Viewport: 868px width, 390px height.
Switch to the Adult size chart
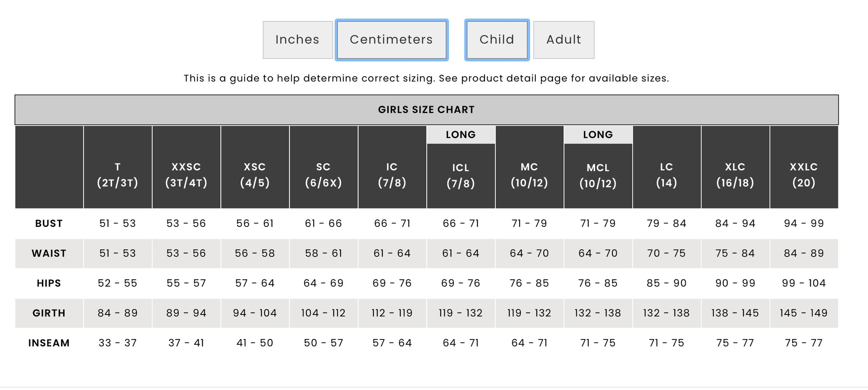pos(564,40)
